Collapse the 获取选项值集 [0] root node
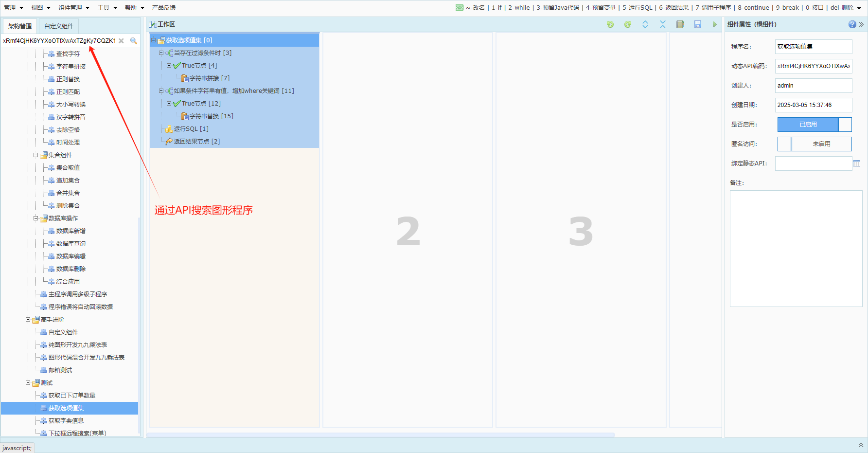Screen dimensions: 868x453 point(153,40)
